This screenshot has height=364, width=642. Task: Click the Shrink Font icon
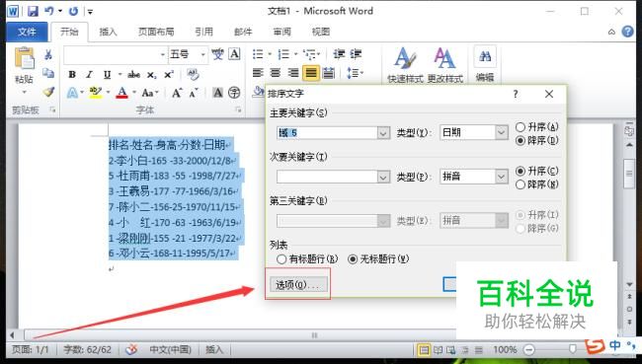[x=194, y=93]
